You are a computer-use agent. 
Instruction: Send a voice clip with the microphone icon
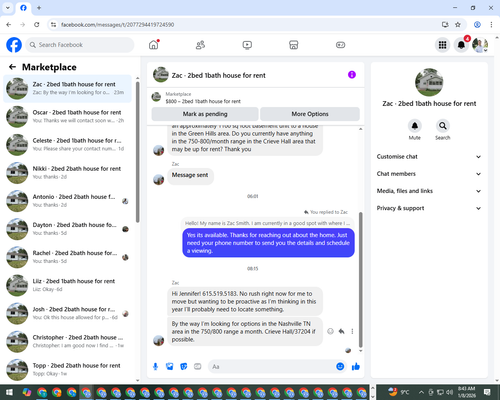pos(155,367)
